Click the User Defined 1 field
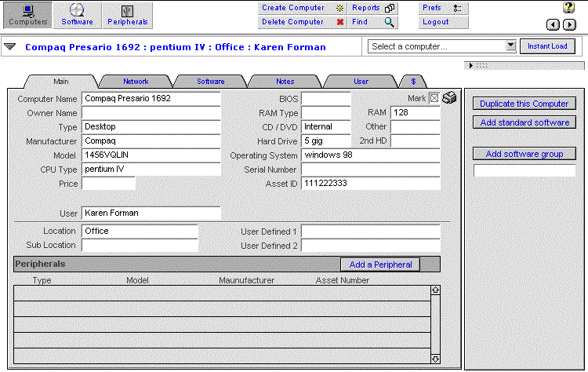Screen dimensions: 588x372 (x=371, y=232)
